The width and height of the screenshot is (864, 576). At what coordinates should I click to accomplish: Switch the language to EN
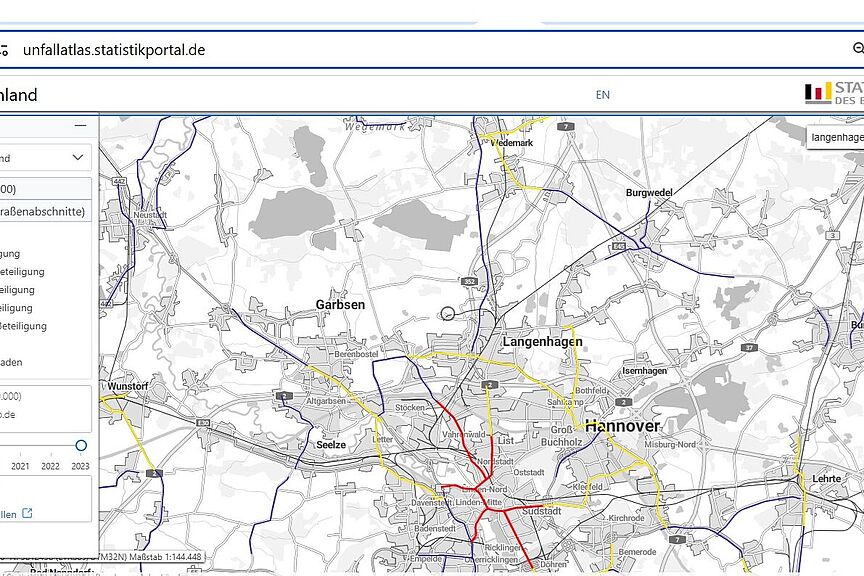click(x=602, y=95)
